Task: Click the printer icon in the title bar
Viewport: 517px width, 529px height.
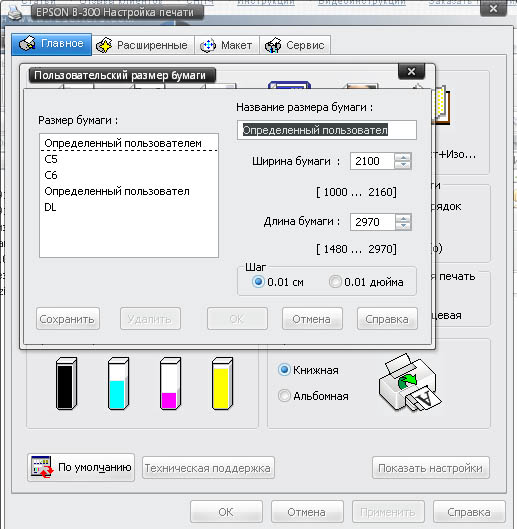Action: (x=15, y=13)
